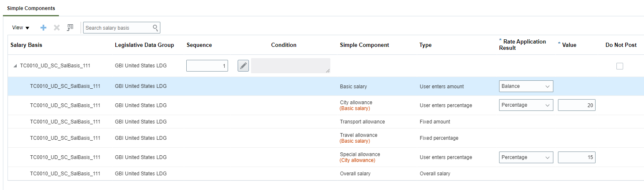Viewport: 644px width, 190px height.
Task: Toggle the Do Not Post checkbox
Action: point(620,66)
